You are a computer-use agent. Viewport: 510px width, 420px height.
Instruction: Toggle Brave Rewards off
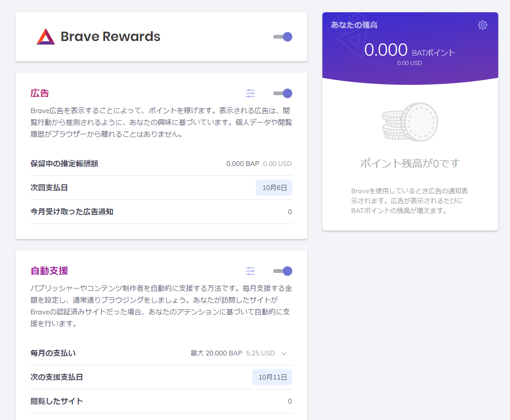tap(282, 36)
